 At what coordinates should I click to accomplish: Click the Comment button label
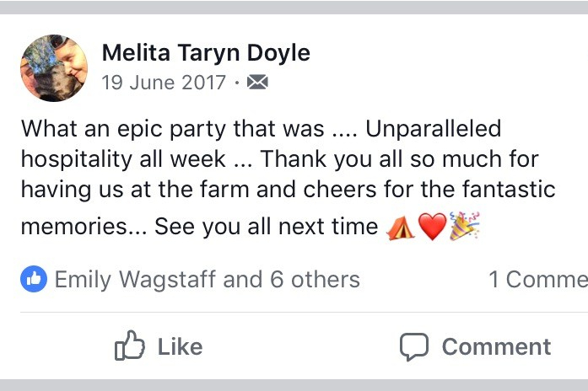(496, 346)
